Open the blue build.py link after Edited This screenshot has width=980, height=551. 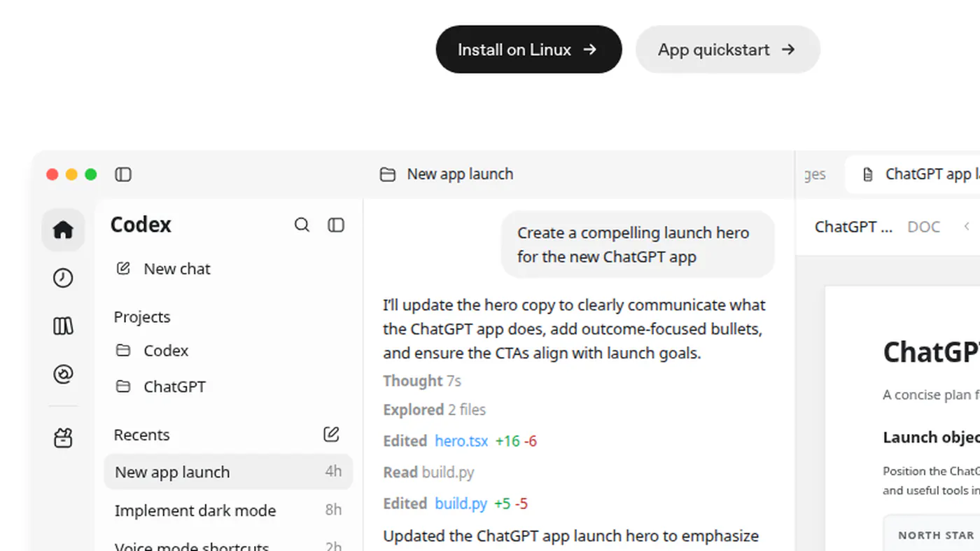[x=461, y=503]
